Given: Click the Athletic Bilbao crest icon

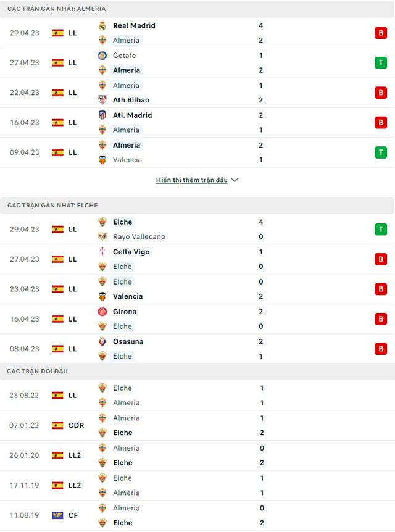Looking at the screenshot, I should click(x=102, y=100).
